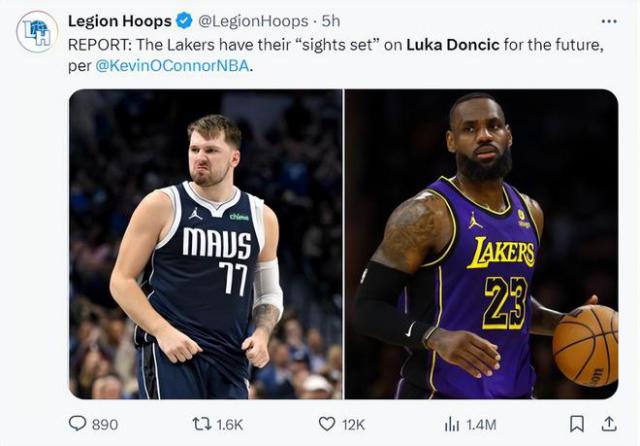
Task: Bookmark this tweet
Action: click(576, 424)
